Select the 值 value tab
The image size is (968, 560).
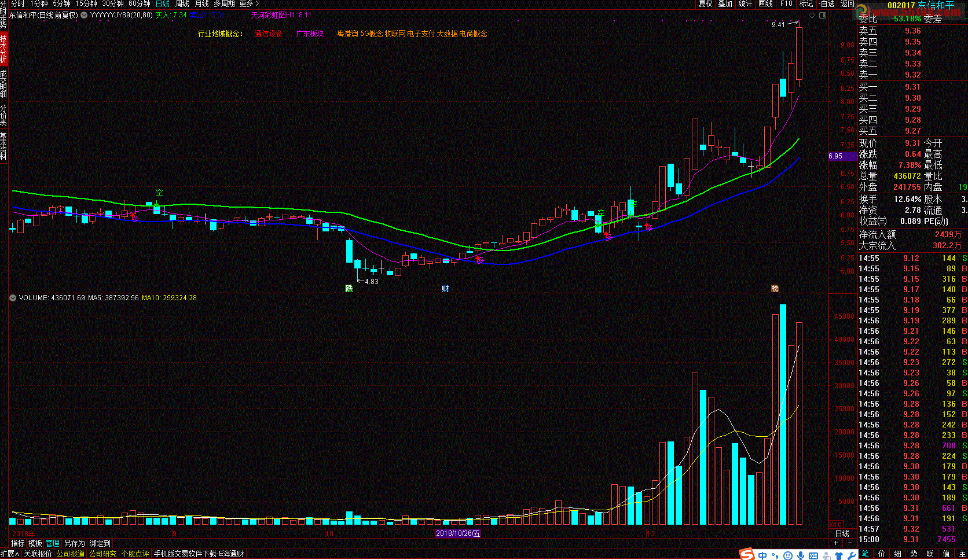[x=946, y=554]
